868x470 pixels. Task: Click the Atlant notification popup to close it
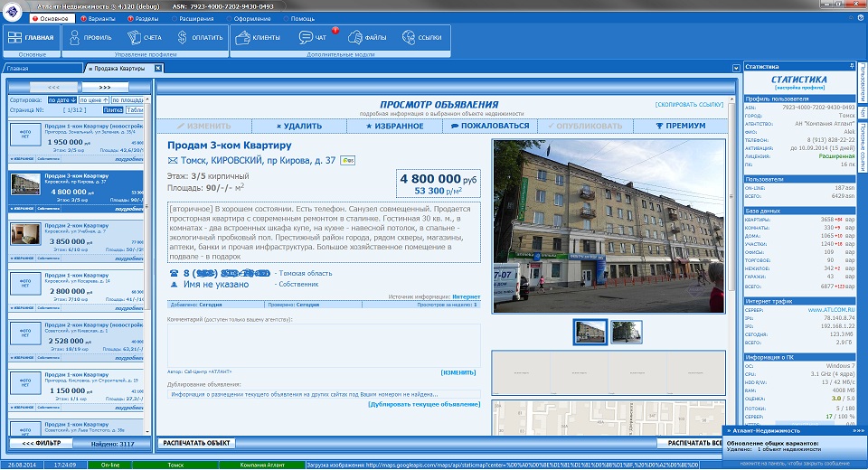point(795,447)
